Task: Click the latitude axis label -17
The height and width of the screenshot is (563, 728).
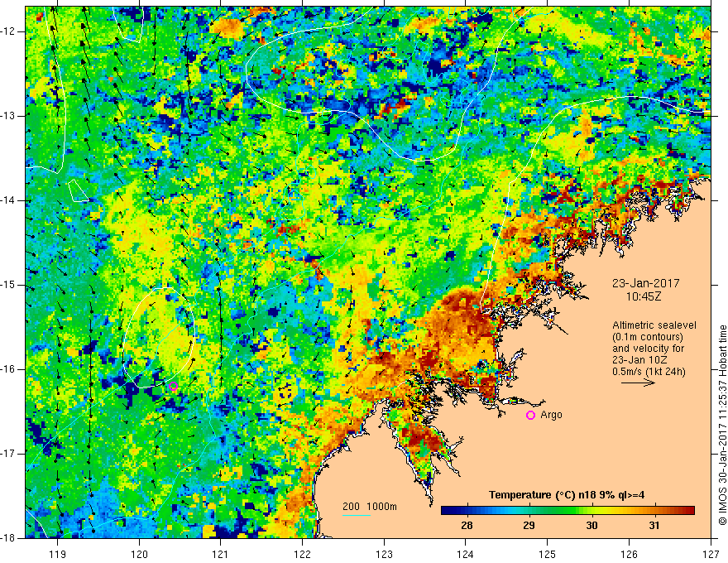Action: pyautogui.click(x=8, y=454)
